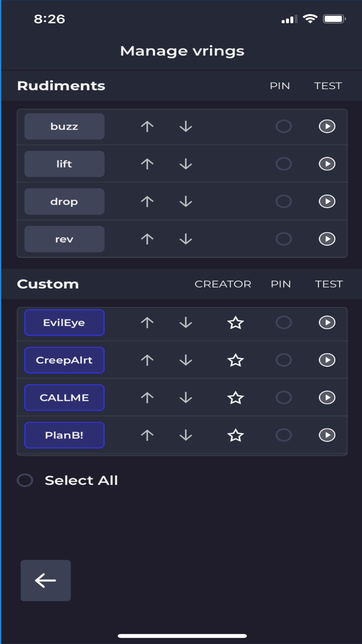
Task: Move lift vring up
Action: 147,164
